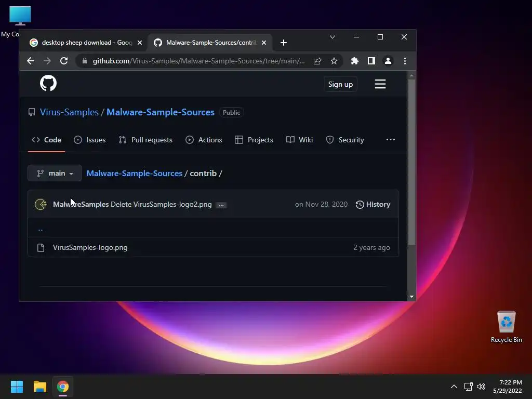Click the scrollbar down arrow
This screenshot has width=532, height=399.
[x=411, y=297]
